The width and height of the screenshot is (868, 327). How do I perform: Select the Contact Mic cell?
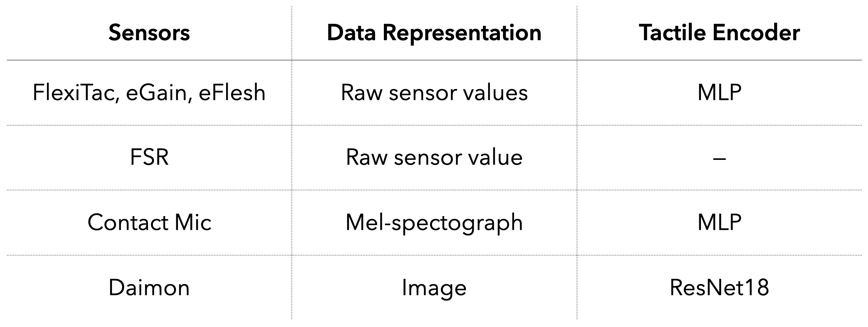tap(149, 222)
